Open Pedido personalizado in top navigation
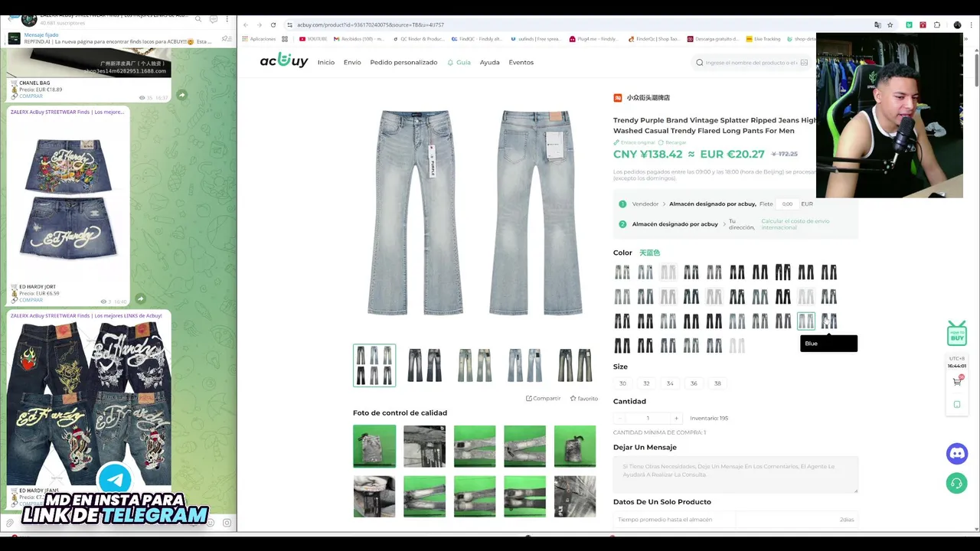 click(403, 62)
